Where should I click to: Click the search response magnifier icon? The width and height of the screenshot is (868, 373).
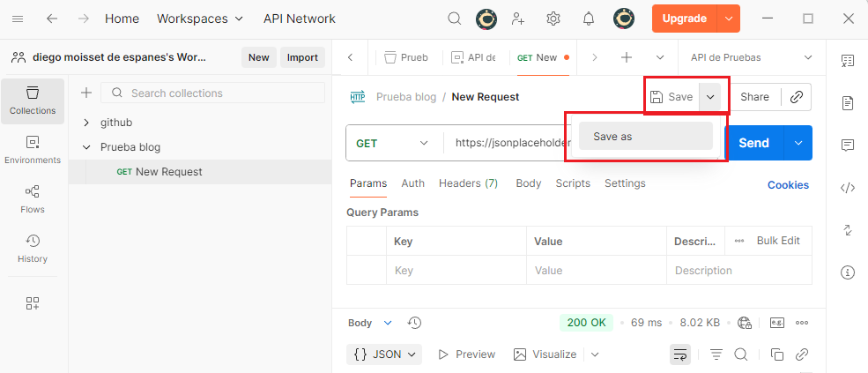pos(741,354)
